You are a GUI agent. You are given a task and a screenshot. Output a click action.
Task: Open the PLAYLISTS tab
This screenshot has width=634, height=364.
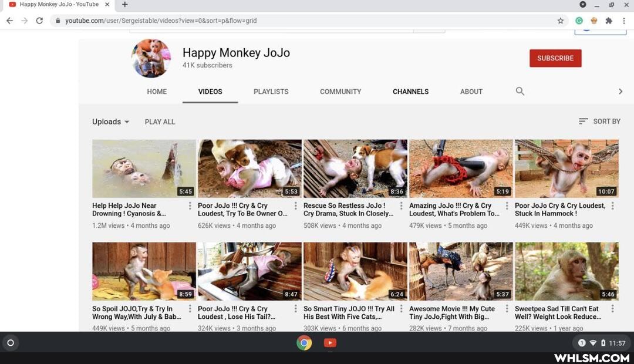(271, 92)
